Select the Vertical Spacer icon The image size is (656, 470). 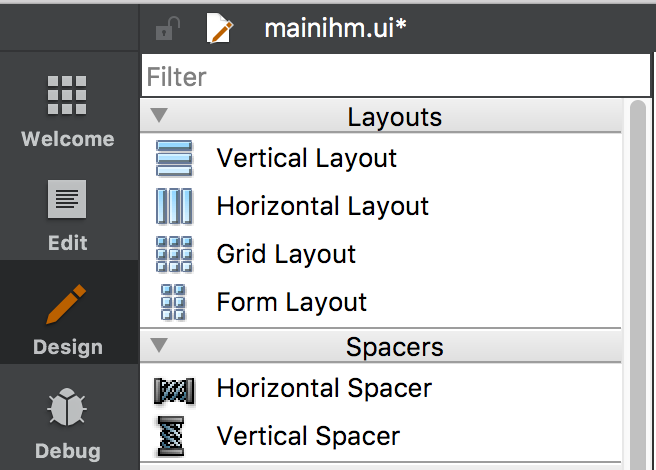[x=171, y=436]
